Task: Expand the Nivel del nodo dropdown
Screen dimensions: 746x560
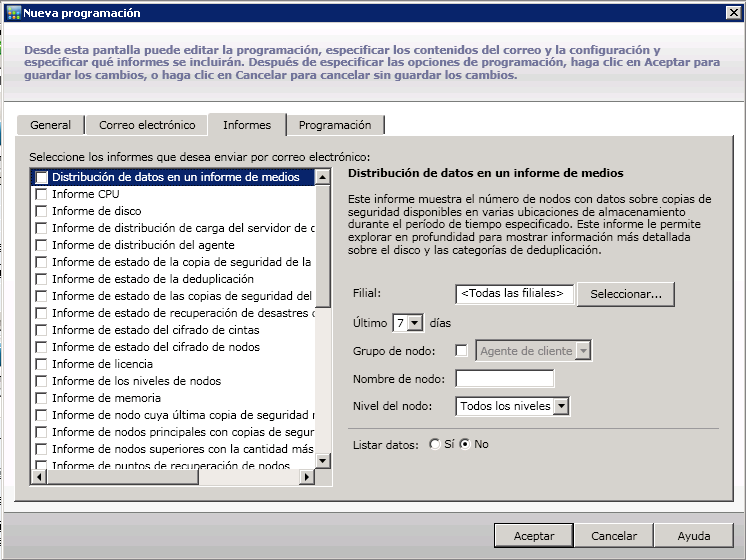Action: (561, 406)
